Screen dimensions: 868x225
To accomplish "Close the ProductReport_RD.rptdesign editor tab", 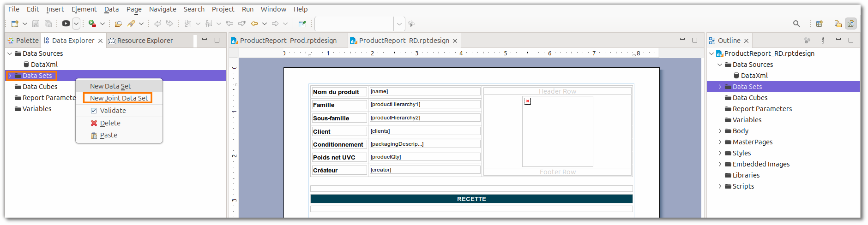I will coord(455,41).
